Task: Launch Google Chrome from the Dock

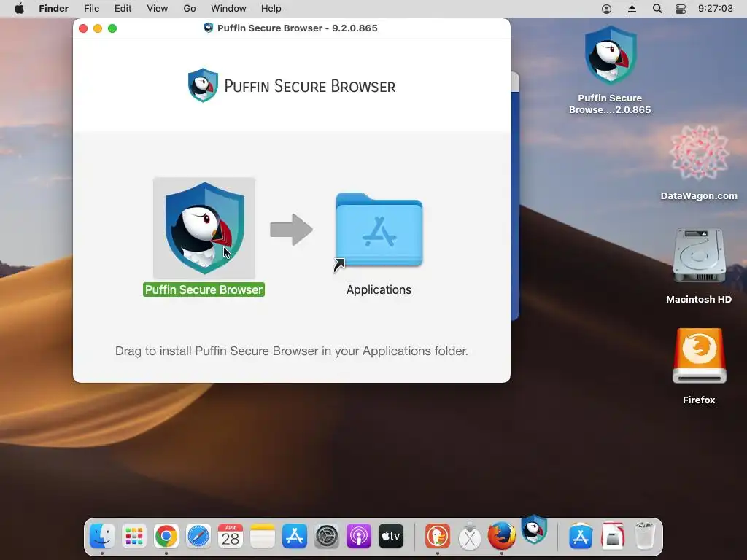Action: point(166,536)
